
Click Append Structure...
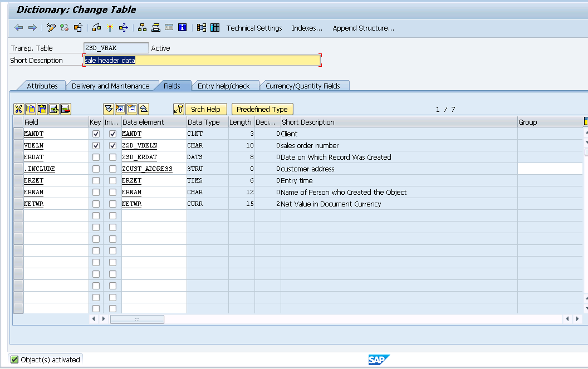point(364,28)
